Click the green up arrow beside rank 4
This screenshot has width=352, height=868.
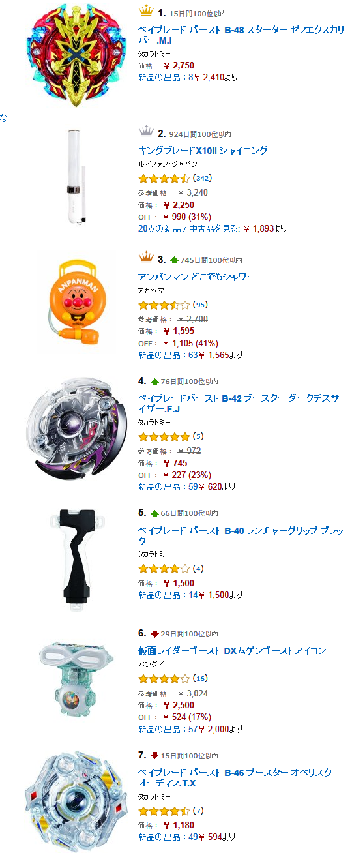click(x=154, y=382)
